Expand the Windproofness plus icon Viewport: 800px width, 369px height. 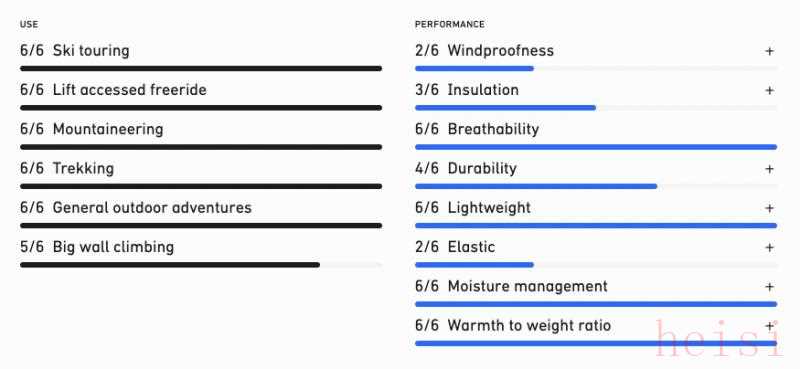(769, 51)
